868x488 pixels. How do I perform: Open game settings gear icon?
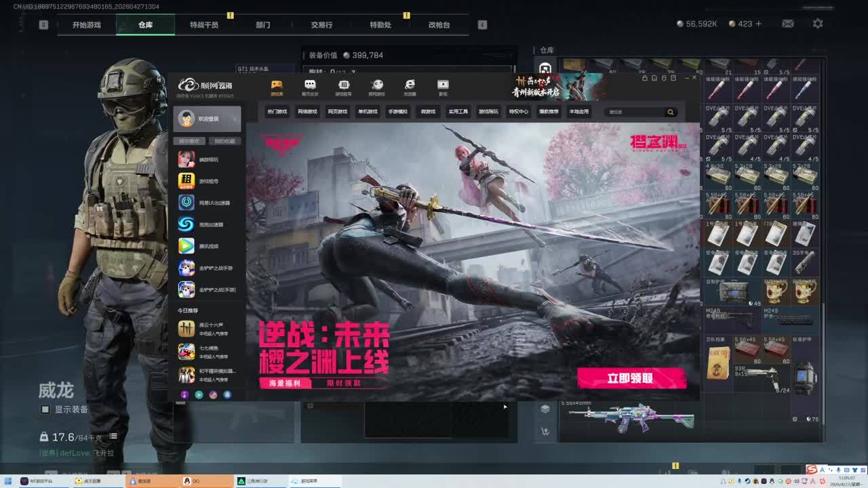pyautogui.click(x=818, y=24)
